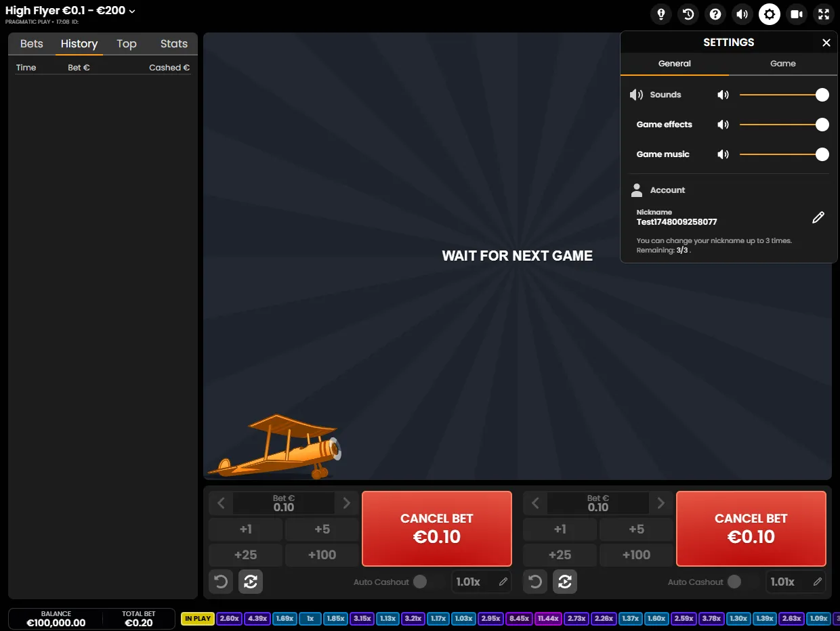This screenshot has height=631, width=840.
Task: Switch to the Bets tab
Action: [32, 44]
